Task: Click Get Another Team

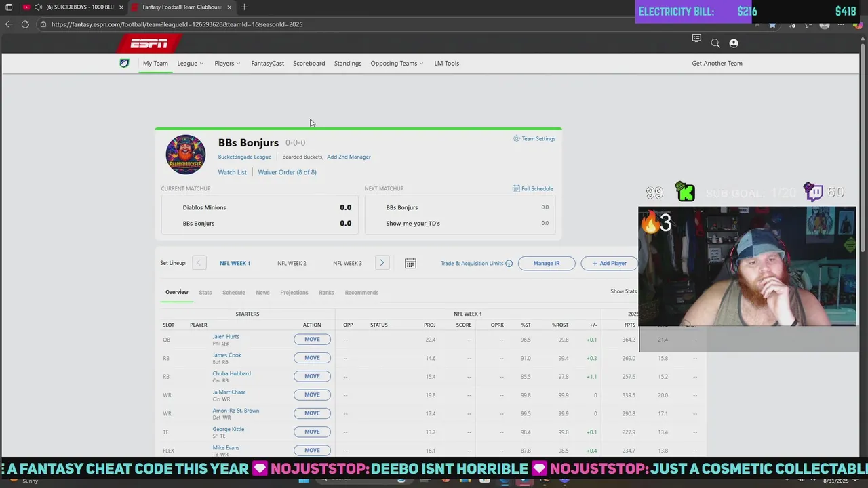Action: coord(717,64)
